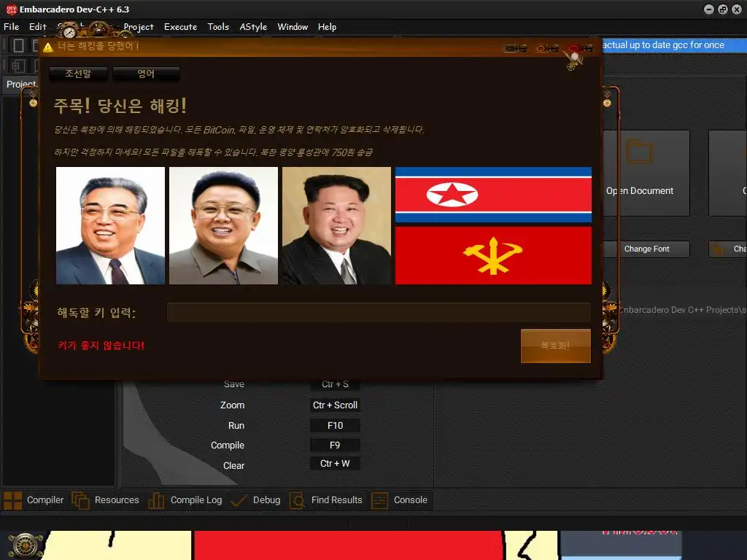747x560 pixels.
Task: Click the portrait with blue suit and maroon tie
Action: point(111,226)
